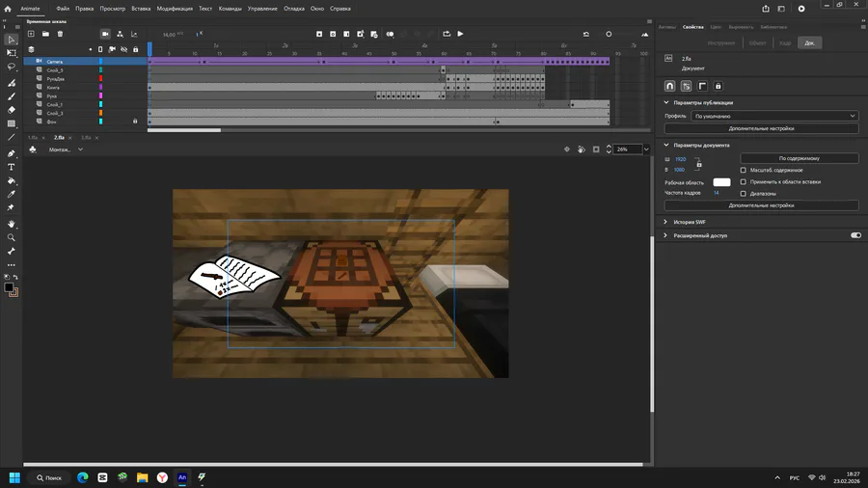
Task: Select the Eyedropper tool
Action: point(11,194)
